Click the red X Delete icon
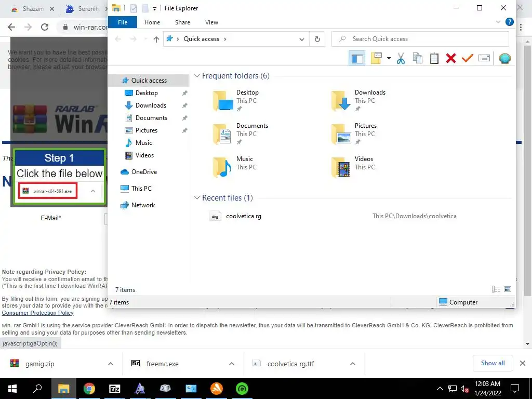Viewport: 532px width, 399px height. (x=451, y=58)
